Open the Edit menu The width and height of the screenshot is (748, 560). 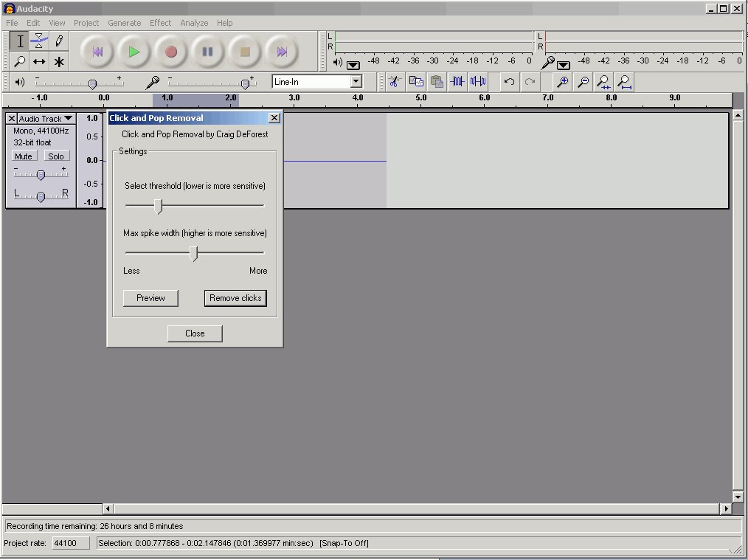click(x=33, y=23)
